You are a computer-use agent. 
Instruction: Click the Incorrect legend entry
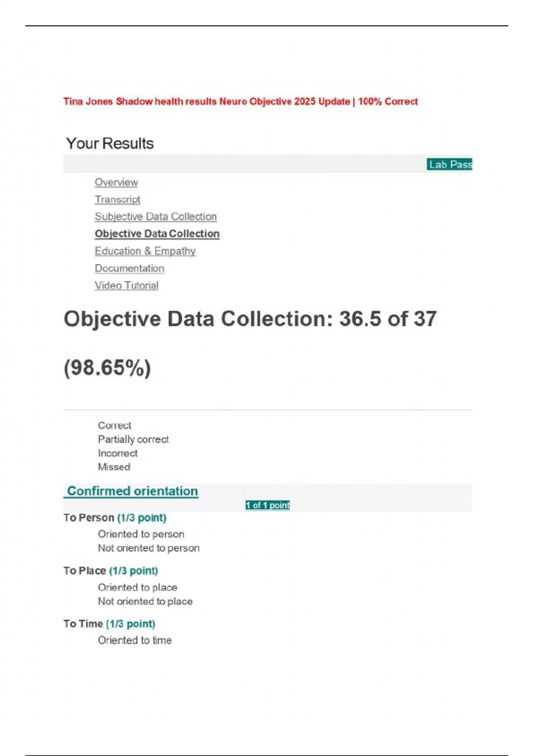click(117, 453)
